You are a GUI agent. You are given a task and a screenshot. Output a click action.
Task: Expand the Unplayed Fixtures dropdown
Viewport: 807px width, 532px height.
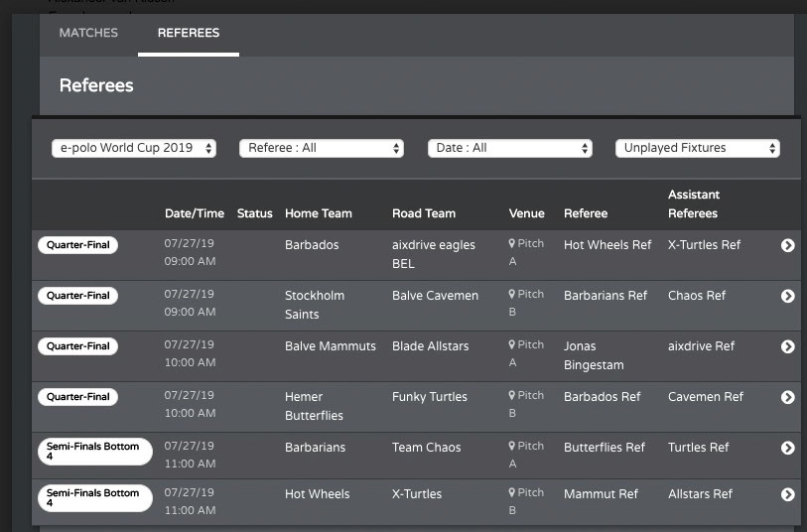pyautogui.click(x=698, y=148)
